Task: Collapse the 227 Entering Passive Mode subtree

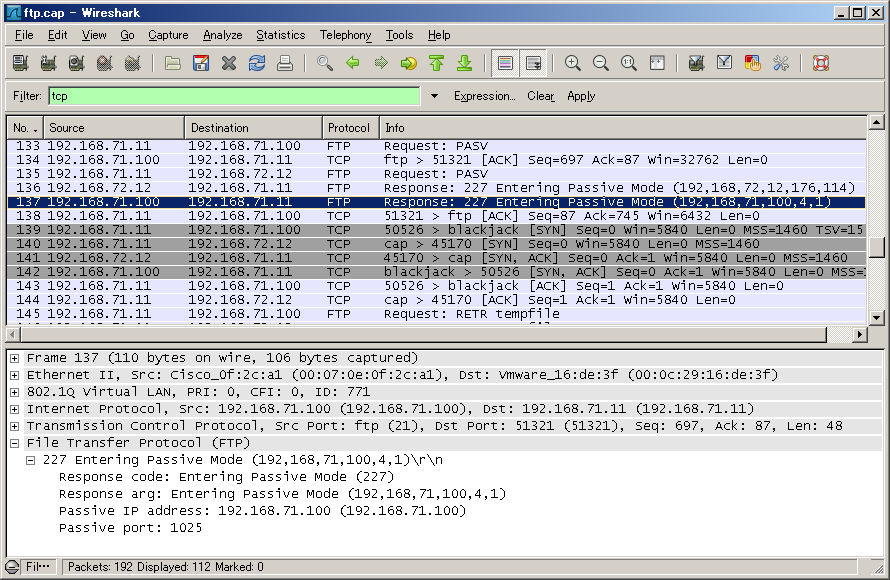Action: pyautogui.click(x=31, y=460)
